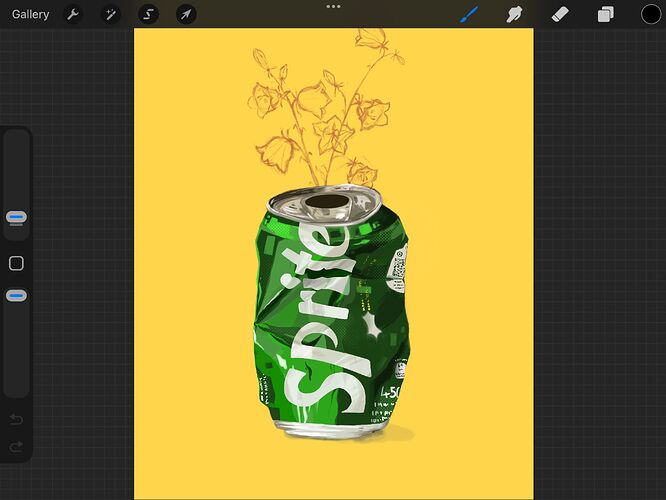Select the Smudge tool
This screenshot has height=500, width=666.
(x=514, y=14)
